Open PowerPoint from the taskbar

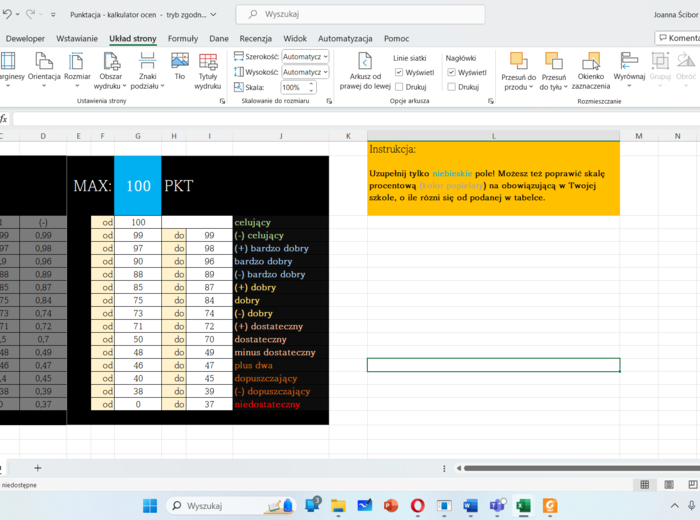pos(391,506)
